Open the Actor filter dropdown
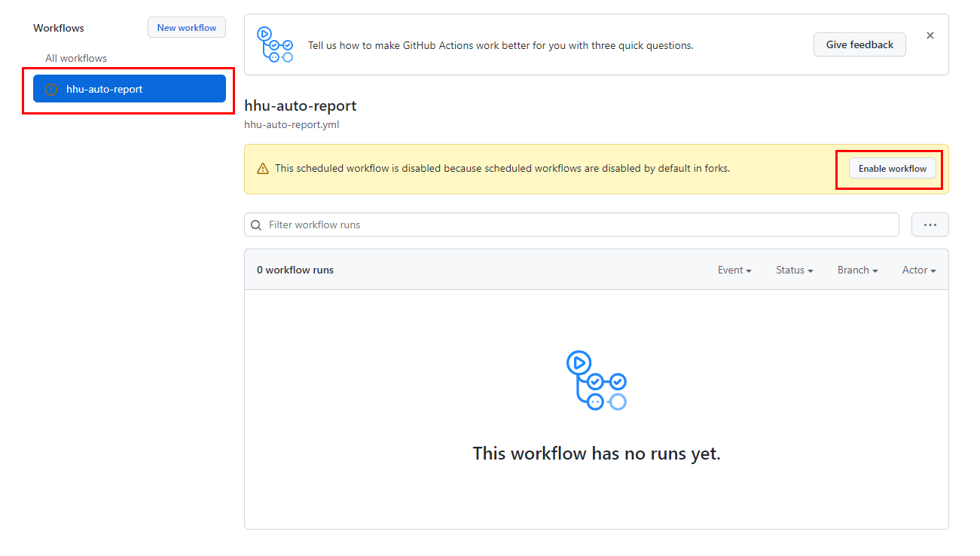The height and width of the screenshot is (556, 980). pos(919,270)
